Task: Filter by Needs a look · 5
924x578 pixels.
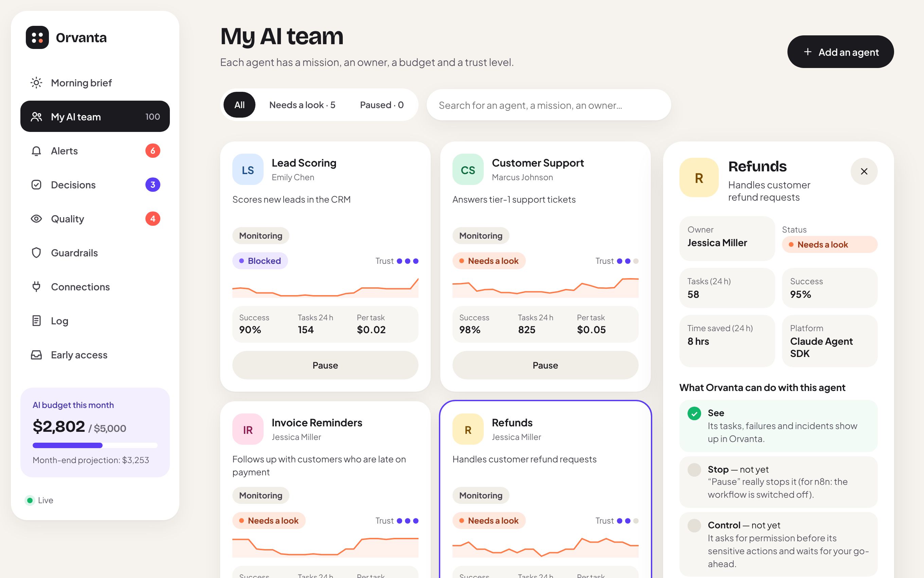Action: pos(302,105)
